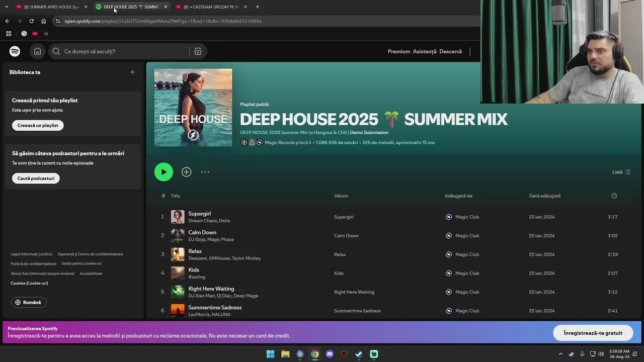Screen dimensions: 644x362
Task: Show hidden system tray icons
Action: (x=561, y=354)
